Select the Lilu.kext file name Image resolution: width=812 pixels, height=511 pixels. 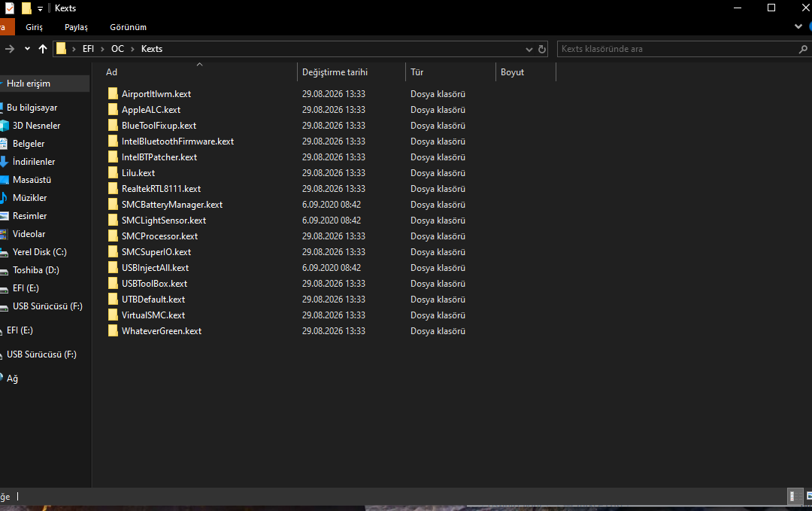[138, 173]
